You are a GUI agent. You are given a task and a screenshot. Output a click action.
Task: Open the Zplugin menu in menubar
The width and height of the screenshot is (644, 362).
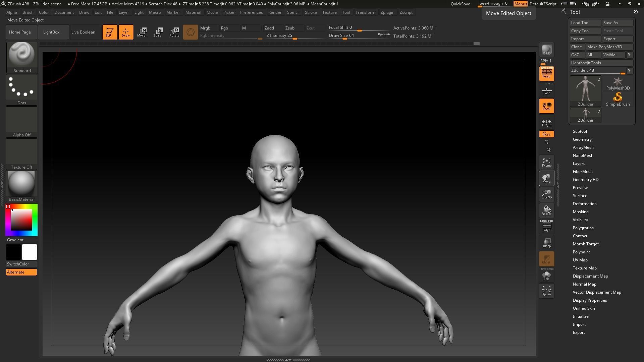387,12
